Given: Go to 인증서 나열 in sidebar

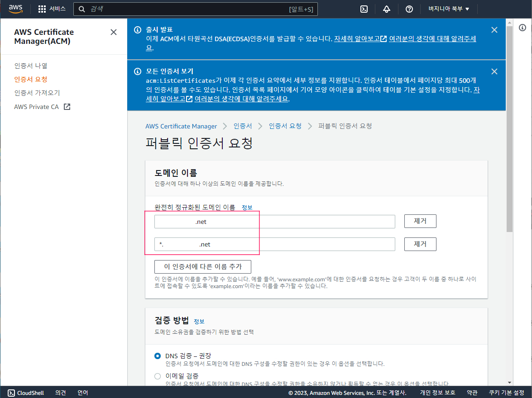Looking at the screenshot, I should click(31, 66).
